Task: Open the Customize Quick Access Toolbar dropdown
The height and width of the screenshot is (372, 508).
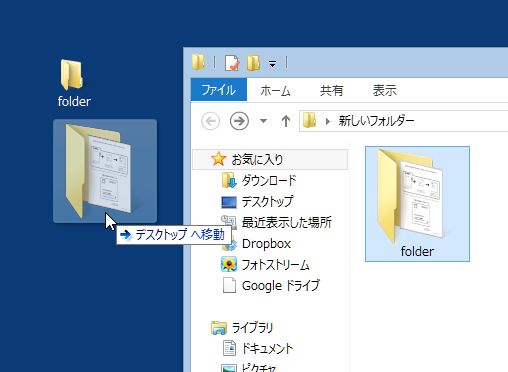Action: tap(273, 63)
